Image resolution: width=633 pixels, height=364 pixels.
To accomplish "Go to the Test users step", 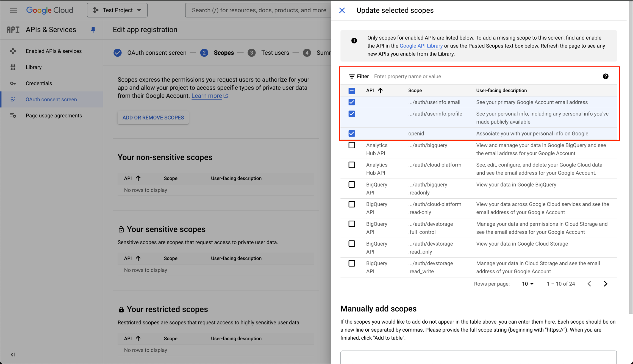I will pos(275,52).
